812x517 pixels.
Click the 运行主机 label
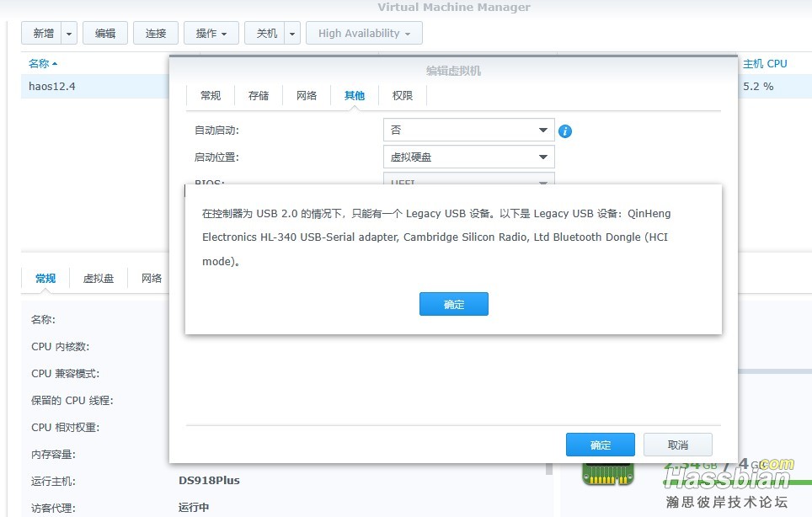(53, 482)
